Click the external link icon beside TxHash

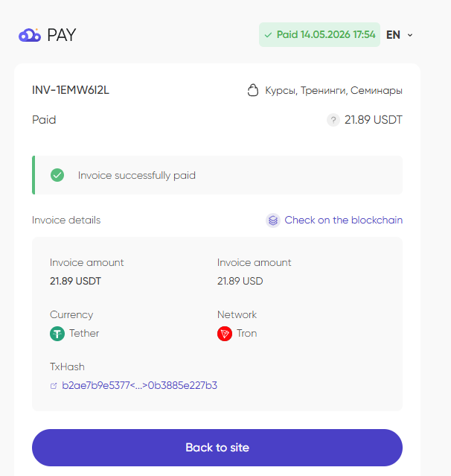[x=54, y=386]
